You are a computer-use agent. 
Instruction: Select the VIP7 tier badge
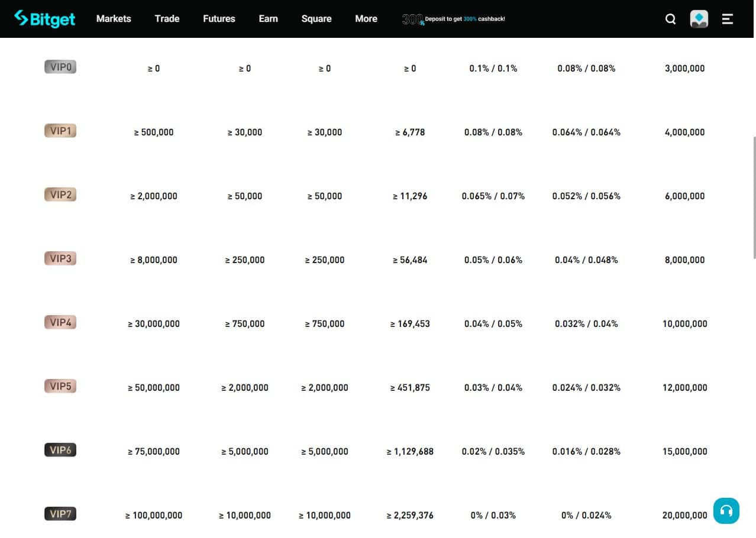(60, 514)
